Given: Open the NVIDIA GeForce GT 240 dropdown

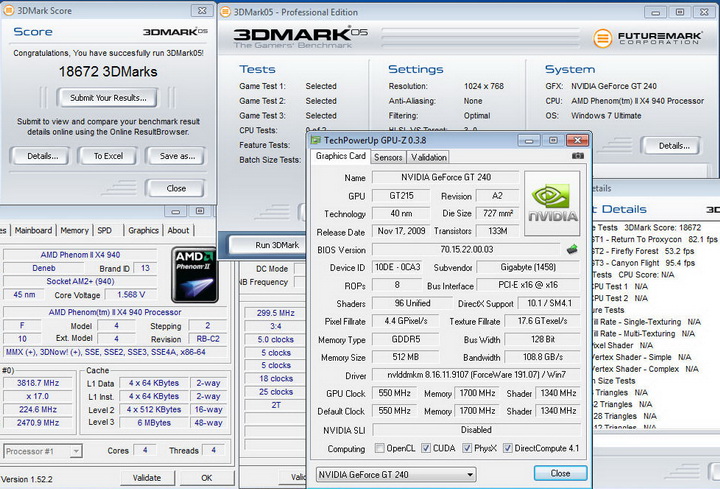Looking at the screenshot, I should pyautogui.click(x=396, y=473).
